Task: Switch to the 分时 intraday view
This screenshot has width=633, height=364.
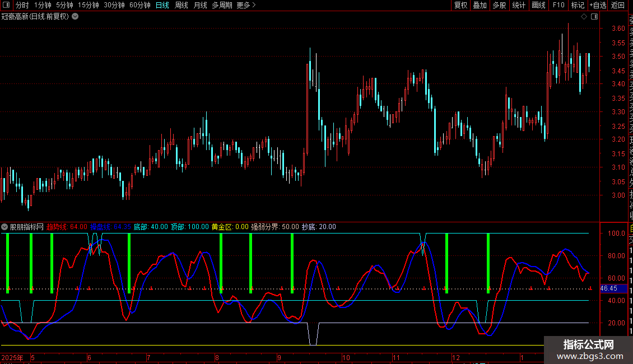Action: tap(22, 5)
